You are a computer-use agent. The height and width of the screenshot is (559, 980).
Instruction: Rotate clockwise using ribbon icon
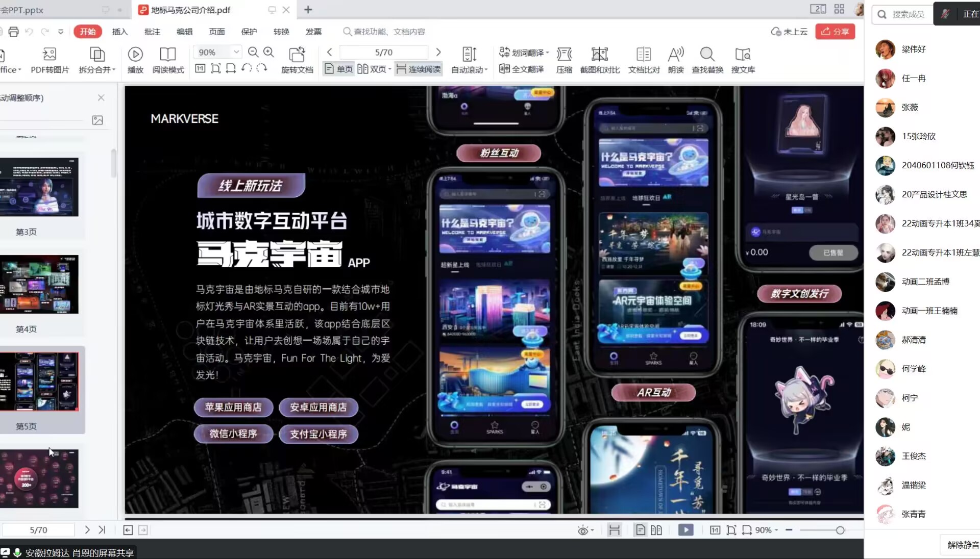coord(262,68)
